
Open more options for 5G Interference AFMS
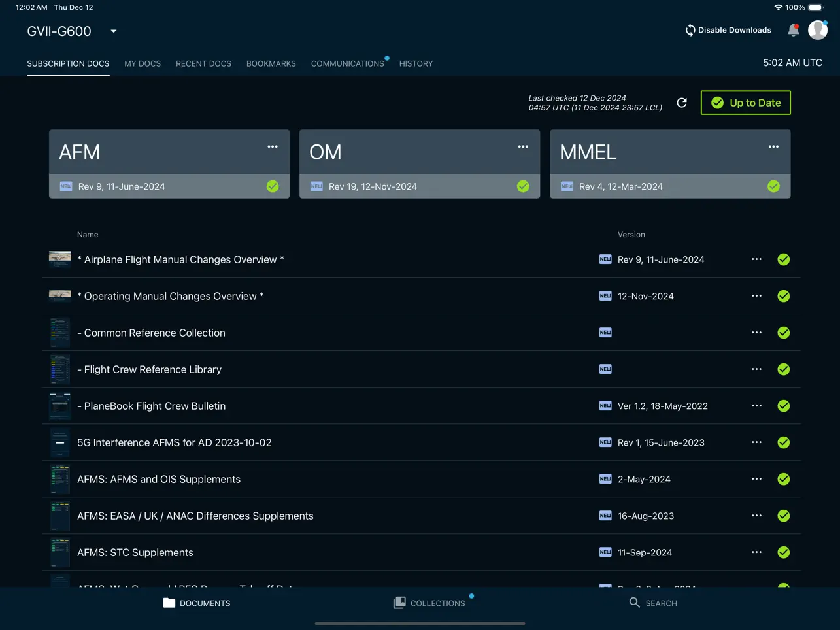click(x=756, y=442)
